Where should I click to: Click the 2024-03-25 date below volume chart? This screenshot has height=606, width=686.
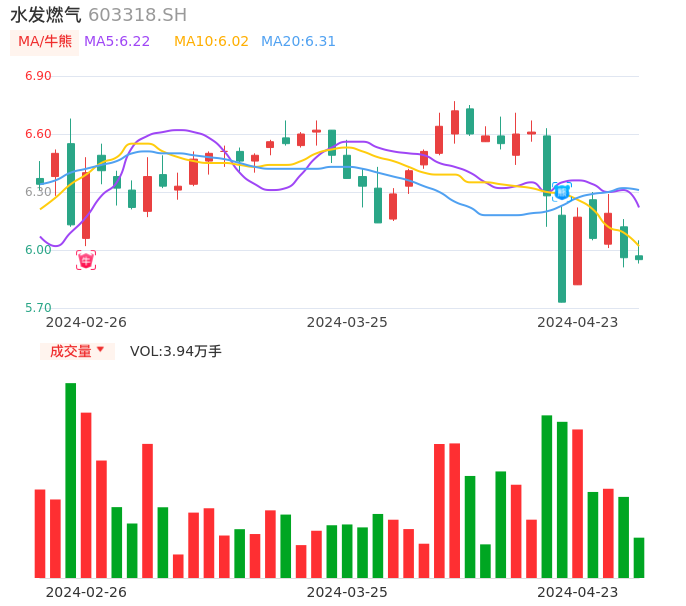347,592
